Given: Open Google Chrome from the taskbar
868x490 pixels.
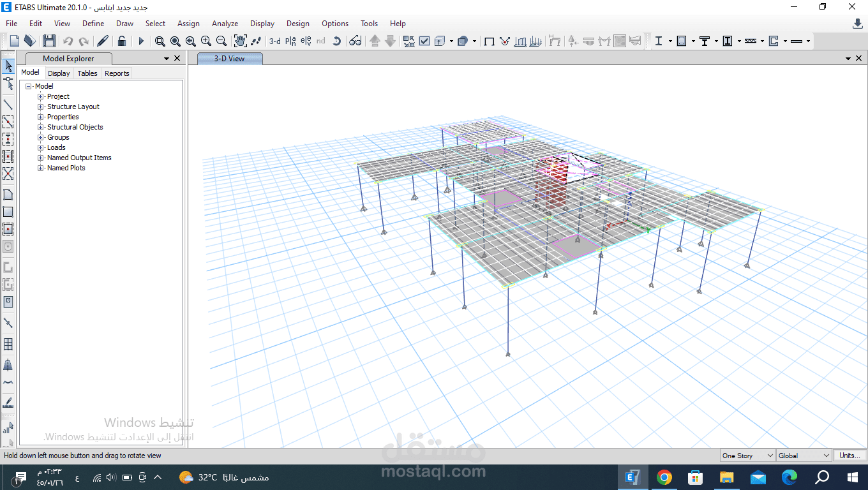Looking at the screenshot, I should (664, 477).
